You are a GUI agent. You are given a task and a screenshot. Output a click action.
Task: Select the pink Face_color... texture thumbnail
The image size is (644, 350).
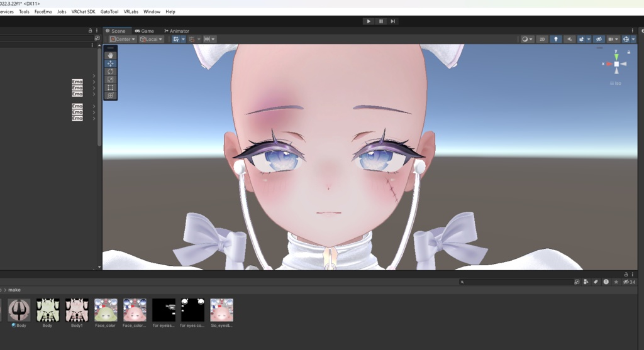click(135, 310)
